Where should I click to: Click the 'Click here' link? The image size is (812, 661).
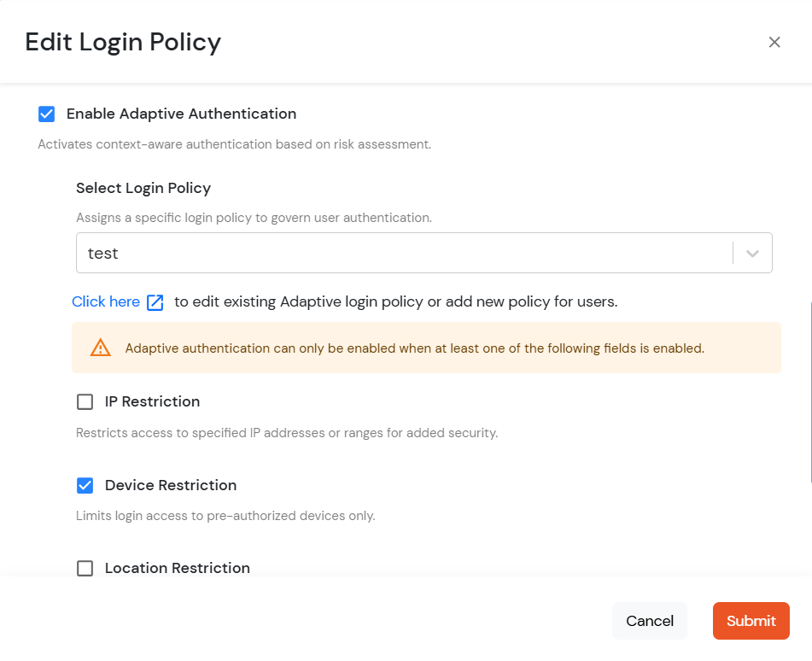[x=105, y=301]
